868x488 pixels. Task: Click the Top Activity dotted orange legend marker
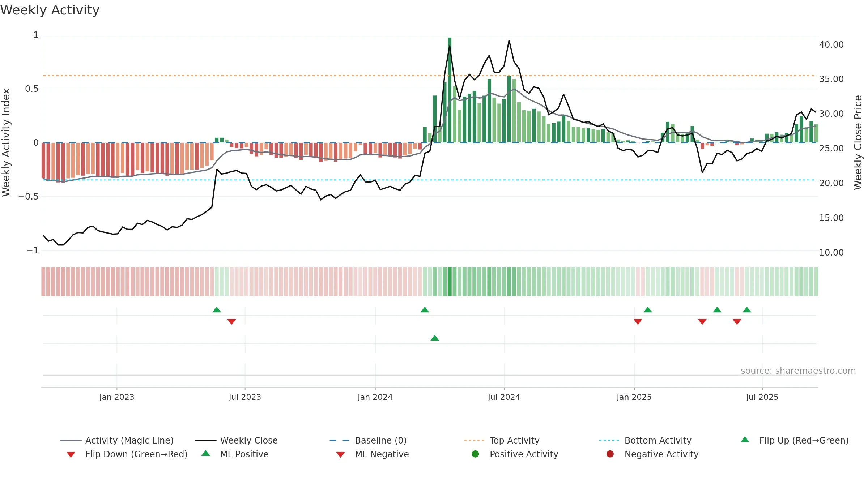click(474, 440)
